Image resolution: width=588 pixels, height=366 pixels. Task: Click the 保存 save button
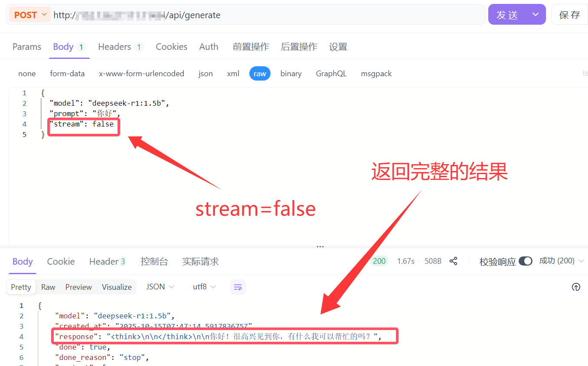[569, 15]
